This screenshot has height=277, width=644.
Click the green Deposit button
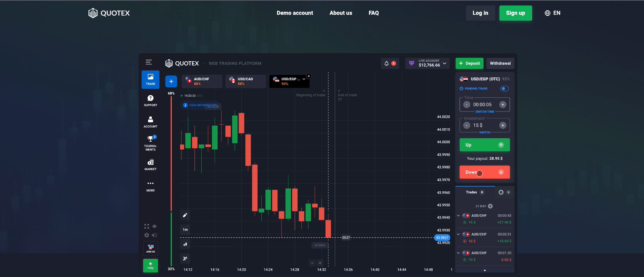[x=469, y=63]
